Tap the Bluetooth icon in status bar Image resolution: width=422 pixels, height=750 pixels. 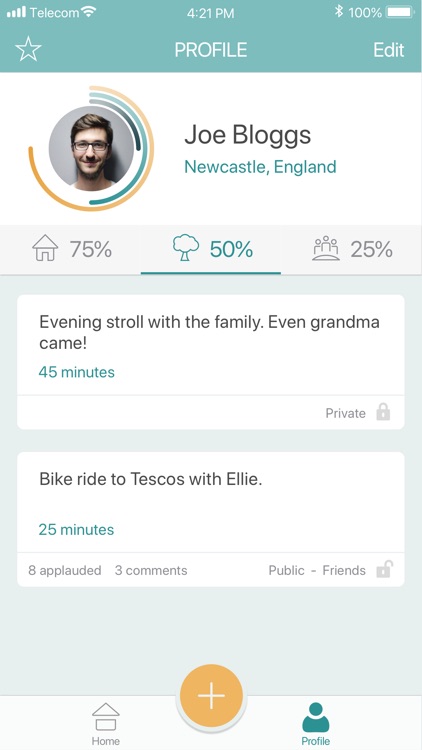(339, 11)
